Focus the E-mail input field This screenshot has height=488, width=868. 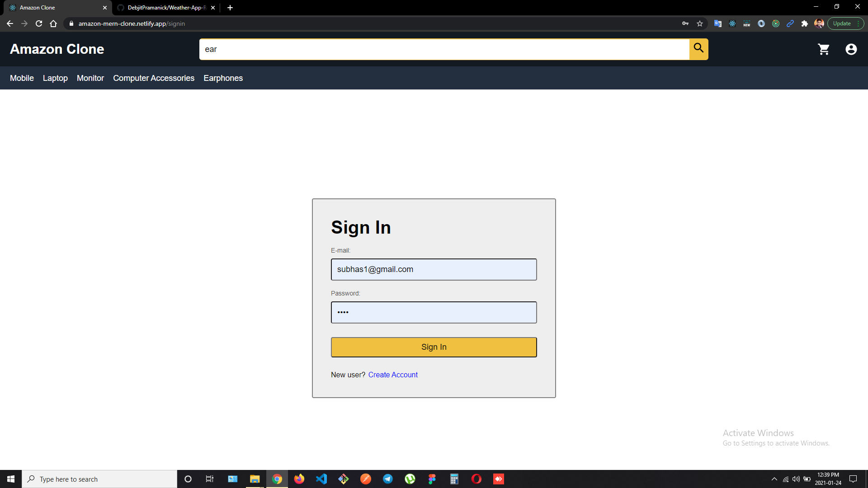tap(434, 269)
